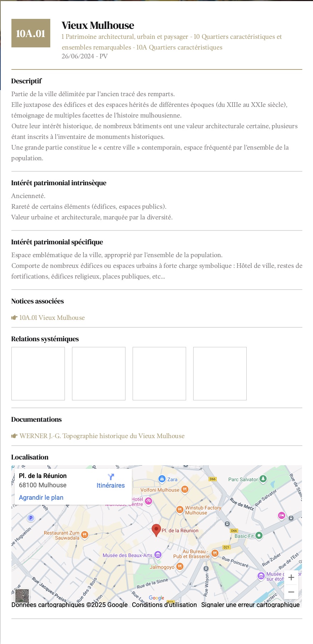Open the WERNER J.-G. Topographie historique link

(102, 436)
